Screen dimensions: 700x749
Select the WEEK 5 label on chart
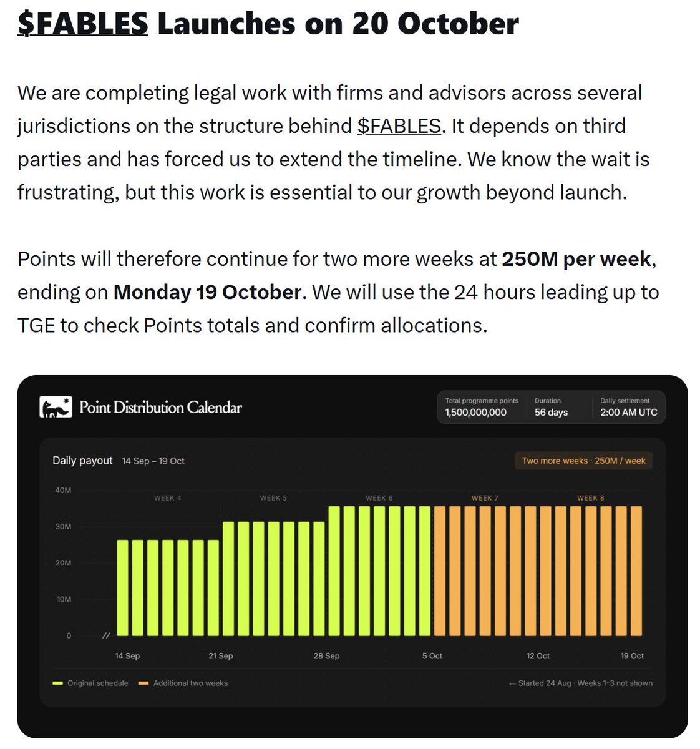tap(273, 498)
